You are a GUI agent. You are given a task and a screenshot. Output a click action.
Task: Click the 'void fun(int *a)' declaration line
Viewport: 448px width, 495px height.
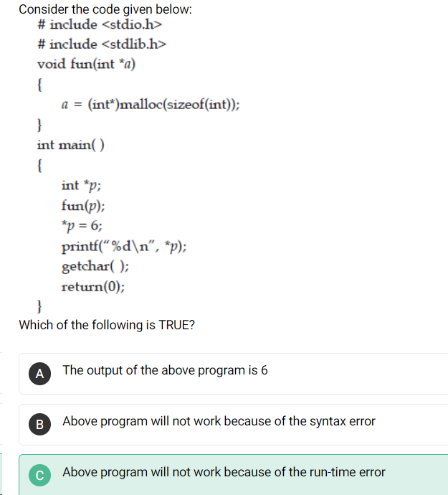(87, 64)
